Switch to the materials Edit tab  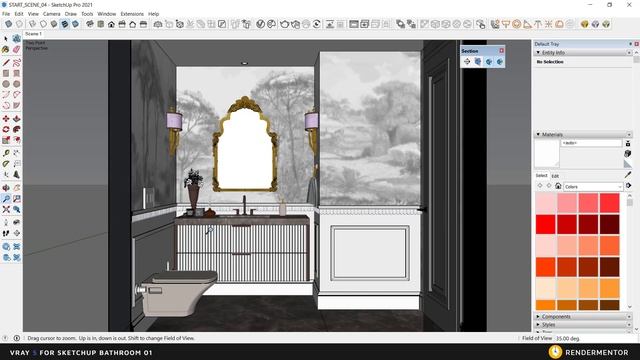[x=555, y=176]
